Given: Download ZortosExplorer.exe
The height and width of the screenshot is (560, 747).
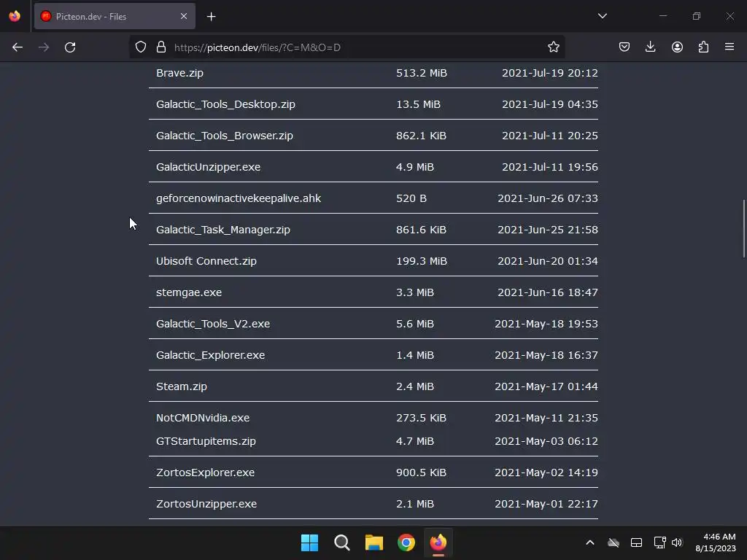Looking at the screenshot, I should tap(205, 472).
